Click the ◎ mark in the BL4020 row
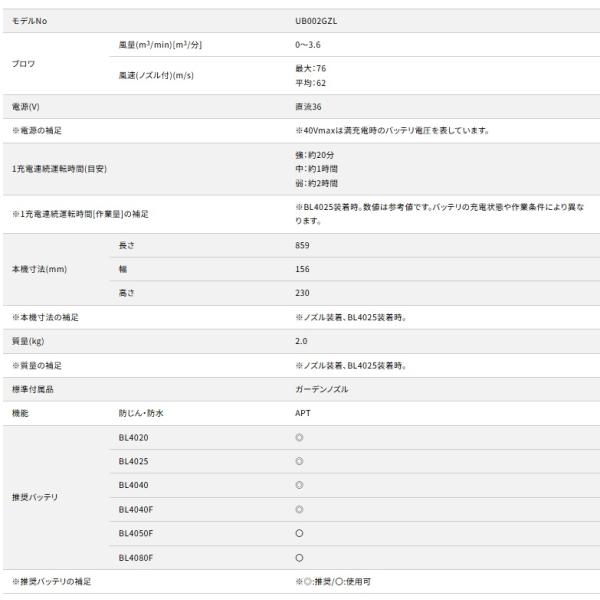600x600 pixels. click(x=299, y=438)
